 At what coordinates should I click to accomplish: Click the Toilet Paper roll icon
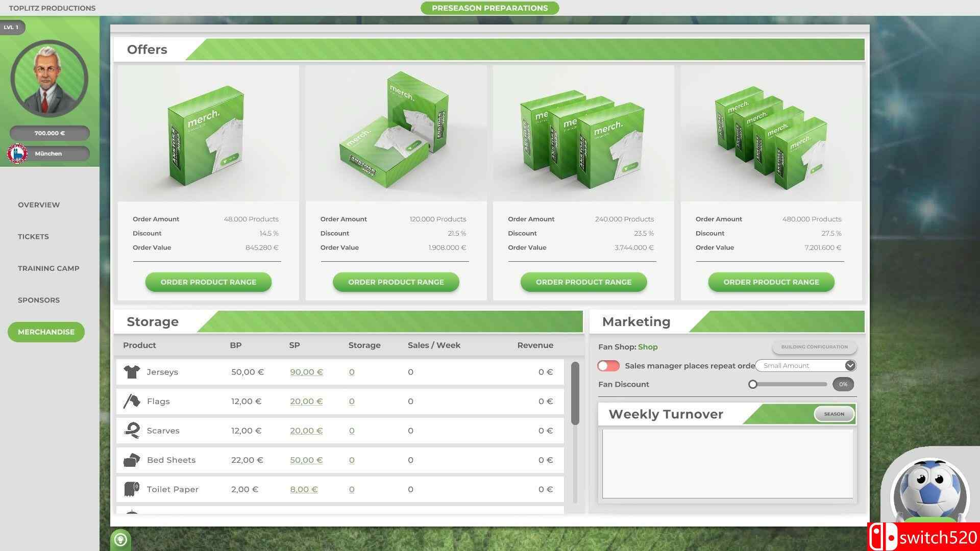132,489
